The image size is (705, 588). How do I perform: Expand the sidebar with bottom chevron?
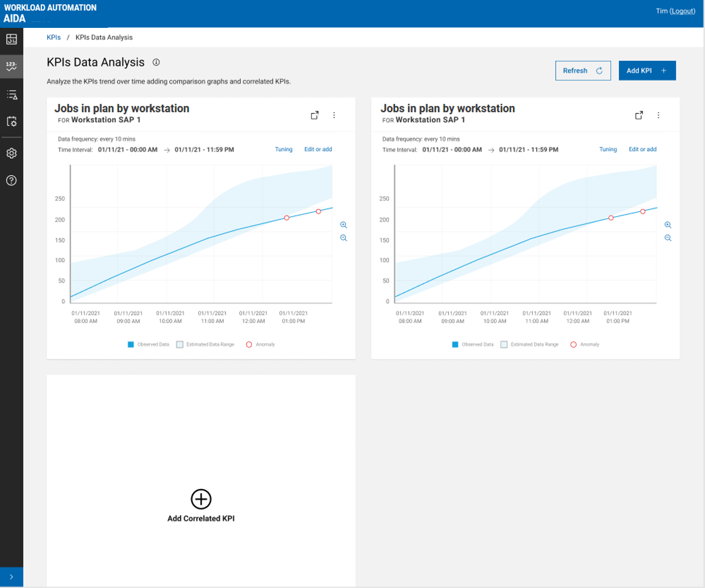click(12, 577)
